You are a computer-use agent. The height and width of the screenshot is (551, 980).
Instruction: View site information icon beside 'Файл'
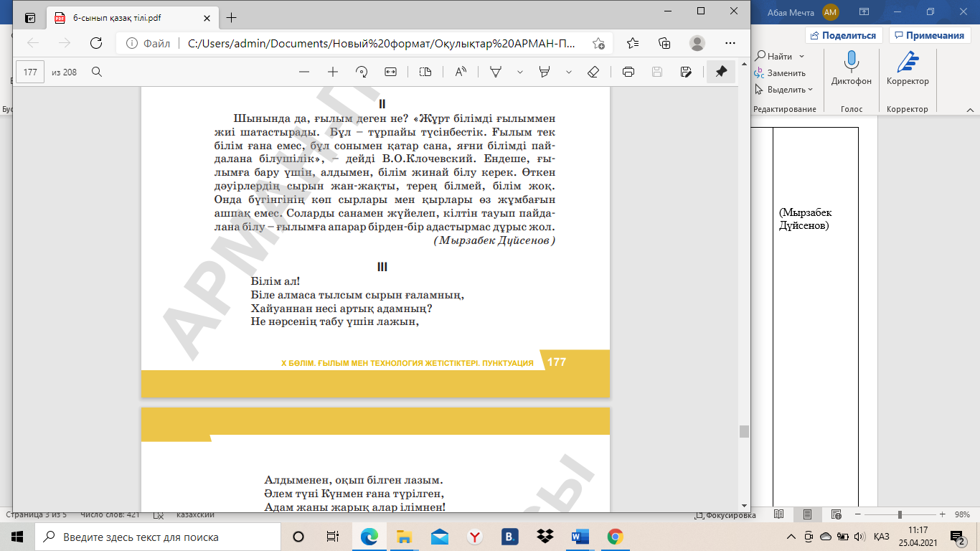pos(131,43)
